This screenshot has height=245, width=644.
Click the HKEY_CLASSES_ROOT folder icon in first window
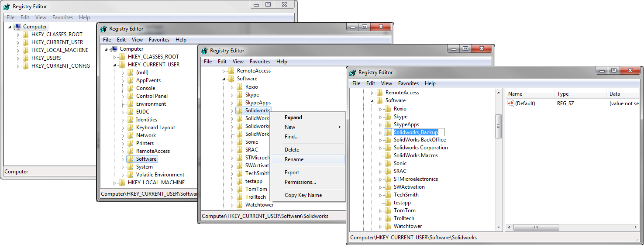25,35
